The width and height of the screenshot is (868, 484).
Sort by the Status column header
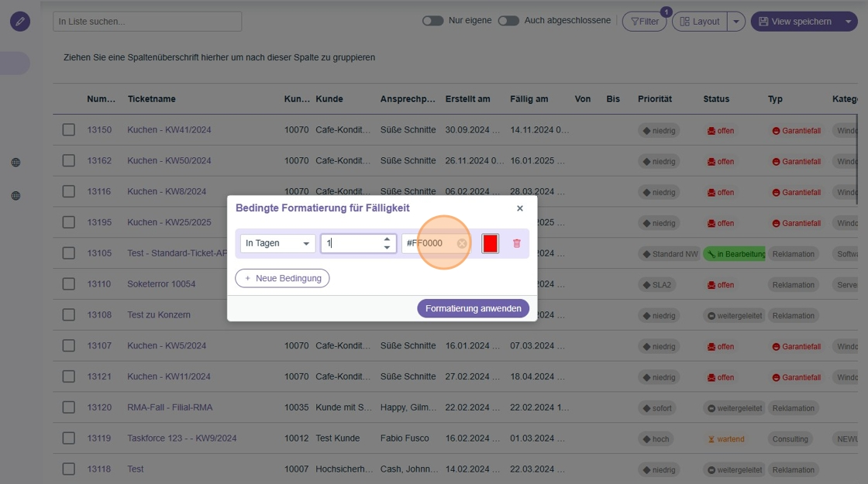point(716,99)
